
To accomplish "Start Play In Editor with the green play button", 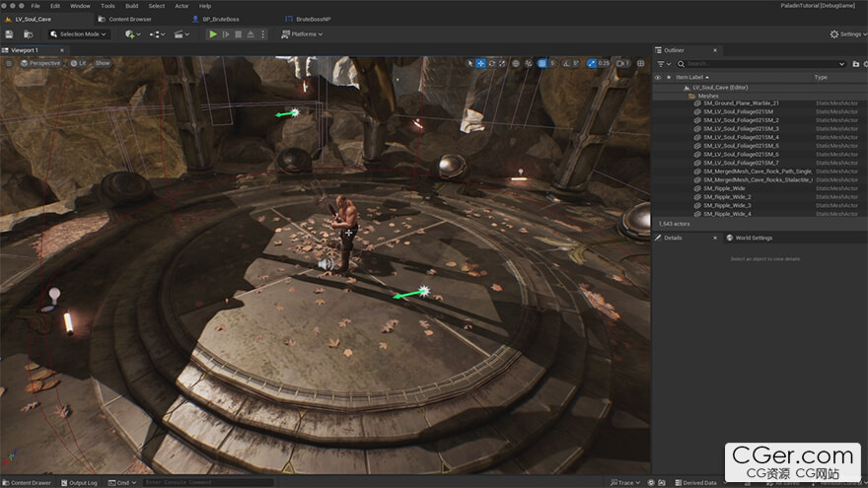I will click(x=213, y=35).
